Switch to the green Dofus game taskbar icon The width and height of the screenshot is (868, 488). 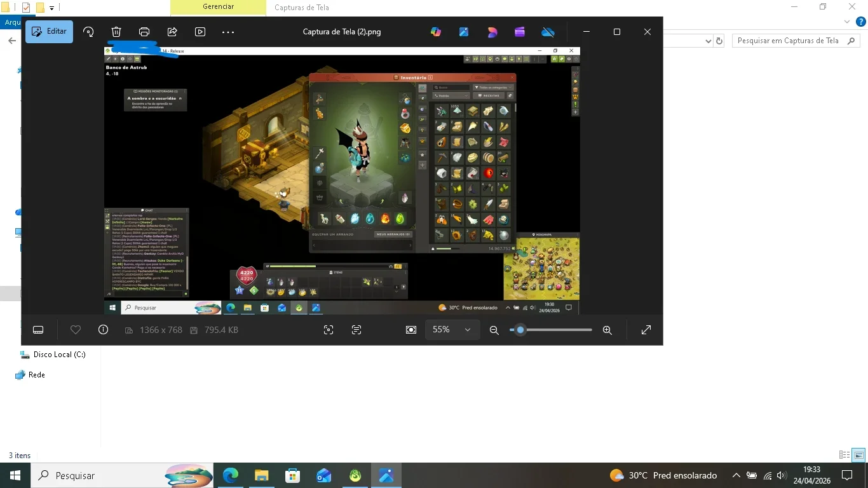(x=355, y=475)
